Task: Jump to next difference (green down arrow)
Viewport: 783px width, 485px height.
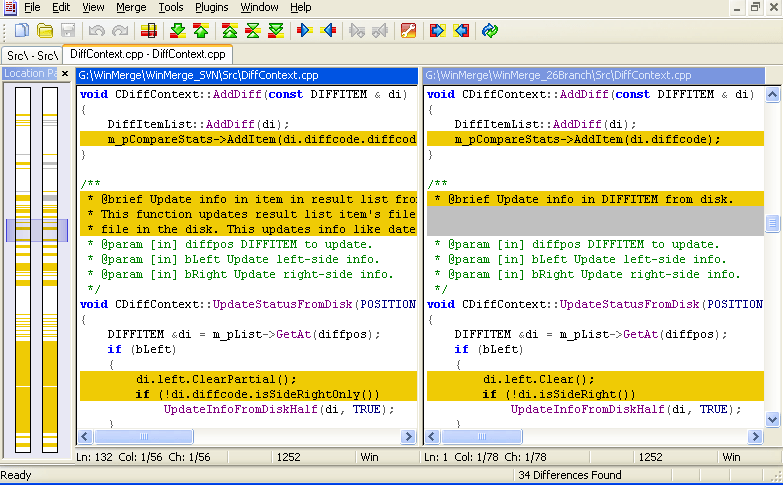Action: (178, 31)
